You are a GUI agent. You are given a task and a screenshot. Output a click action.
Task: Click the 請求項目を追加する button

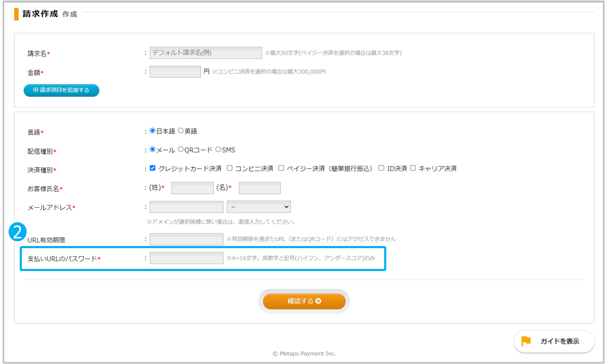[61, 90]
